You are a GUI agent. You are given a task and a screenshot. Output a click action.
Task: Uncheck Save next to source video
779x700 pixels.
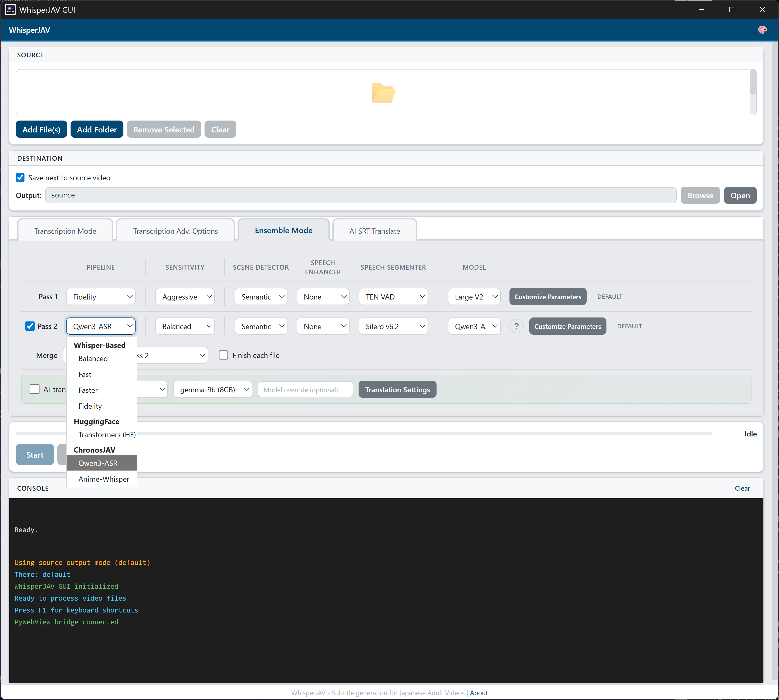(20, 177)
